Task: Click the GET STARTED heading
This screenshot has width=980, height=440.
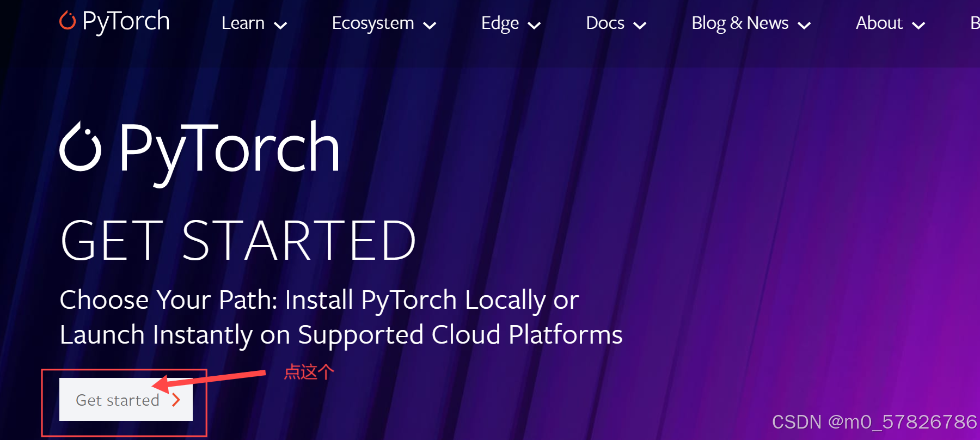Action: click(x=238, y=240)
